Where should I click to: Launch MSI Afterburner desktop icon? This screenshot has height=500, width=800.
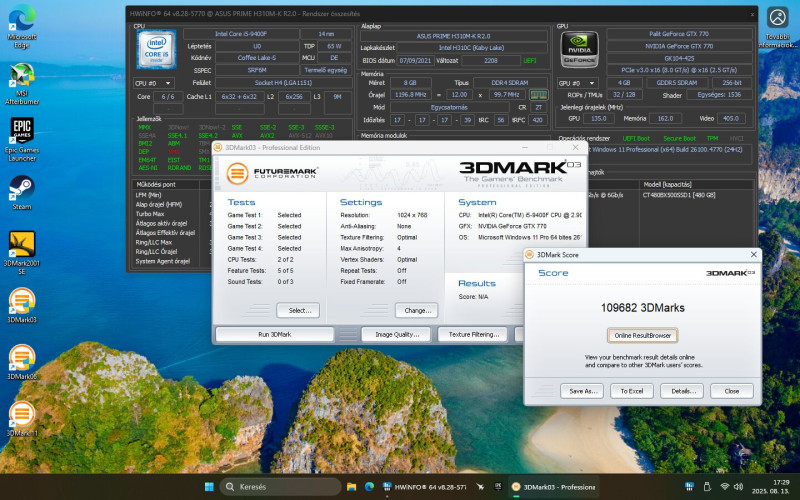coord(22,83)
